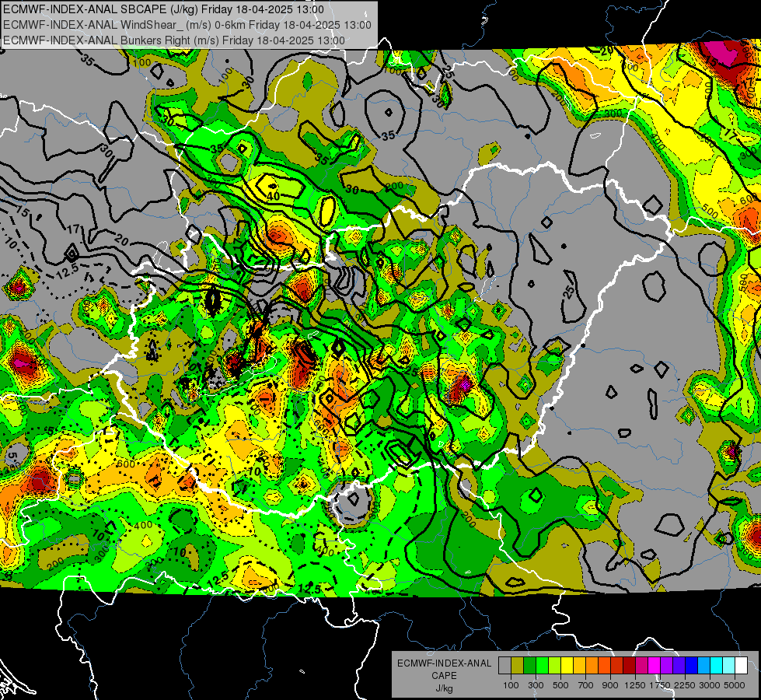The width and height of the screenshot is (761, 700).
Task: Click the Bunkers Right (m/s) title line
Action: pyautogui.click(x=174, y=40)
